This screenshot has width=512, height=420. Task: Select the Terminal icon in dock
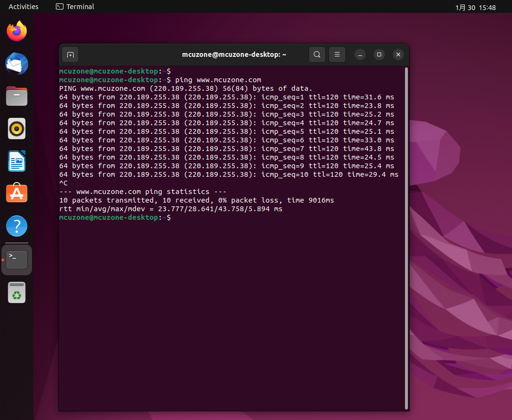tap(17, 260)
